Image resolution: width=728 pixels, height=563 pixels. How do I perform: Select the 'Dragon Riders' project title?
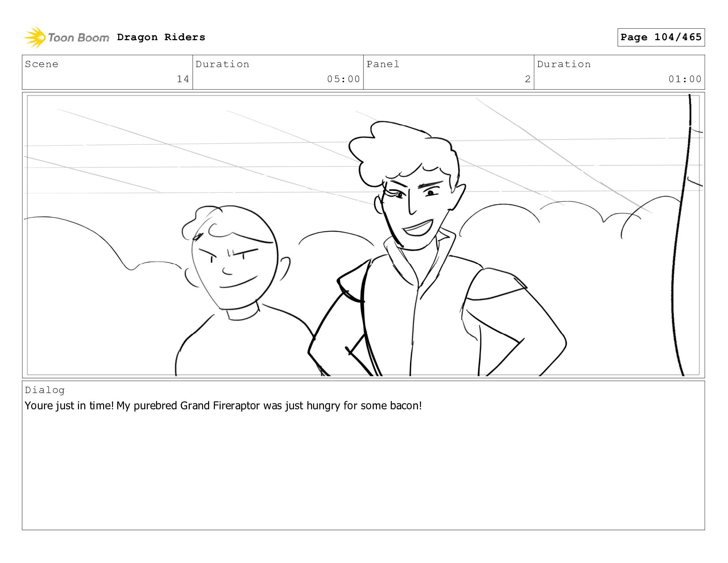click(161, 37)
